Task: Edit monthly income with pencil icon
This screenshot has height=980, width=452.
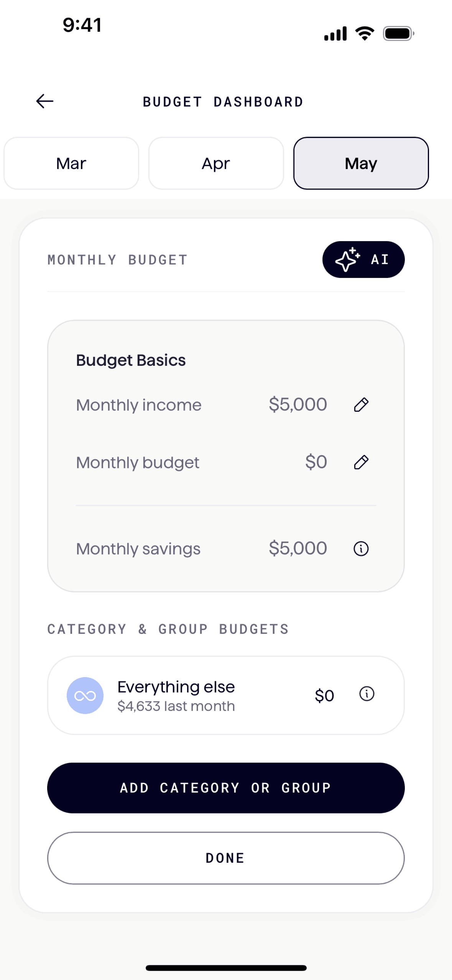Action: (x=361, y=404)
